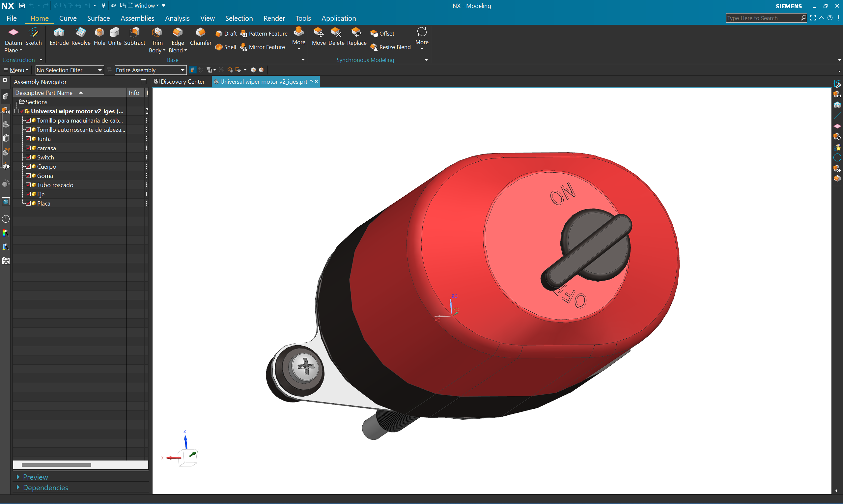
Task: Click the Revolve feature icon
Action: 81,36
